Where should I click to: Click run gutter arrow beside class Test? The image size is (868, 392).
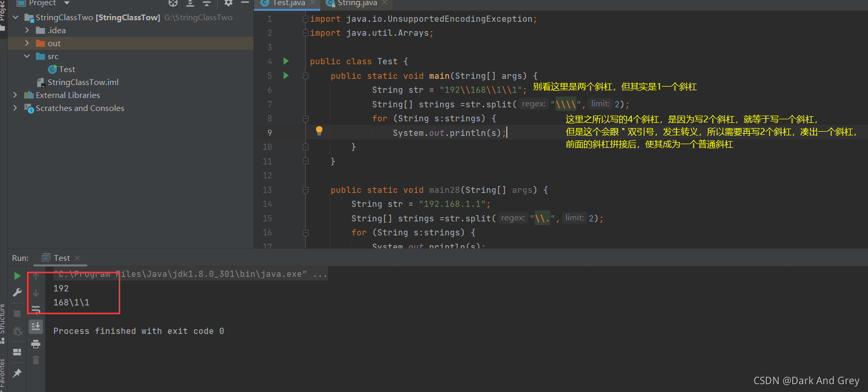tap(286, 61)
